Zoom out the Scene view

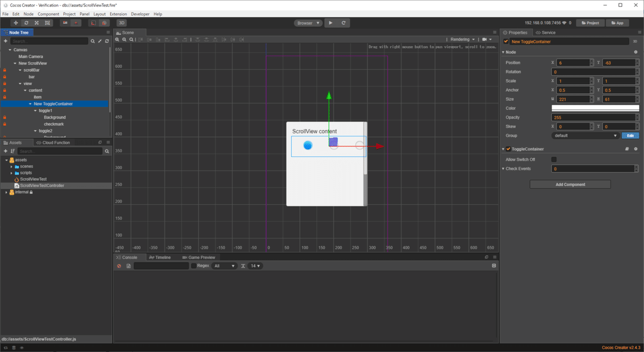coord(125,39)
